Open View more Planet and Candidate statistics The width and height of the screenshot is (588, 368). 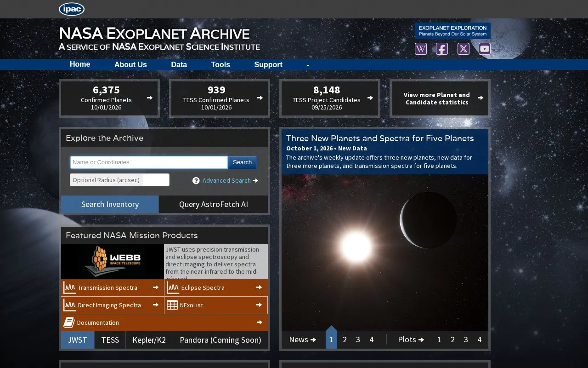click(x=437, y=98)
